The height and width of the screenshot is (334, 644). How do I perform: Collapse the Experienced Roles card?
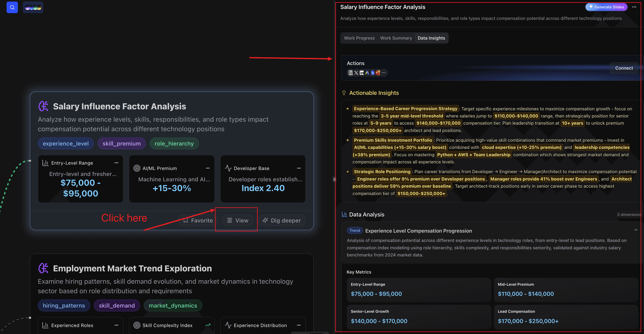[117, 325]
